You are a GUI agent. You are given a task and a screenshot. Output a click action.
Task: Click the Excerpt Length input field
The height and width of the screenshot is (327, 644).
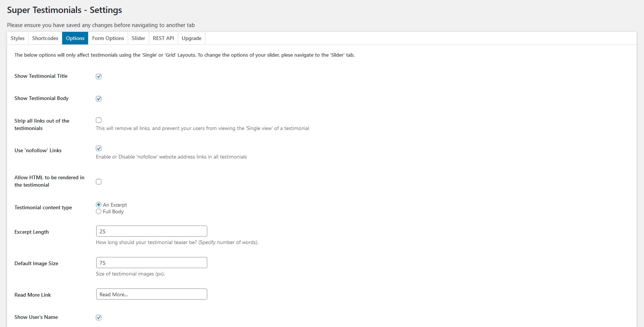tap(151, 231)
